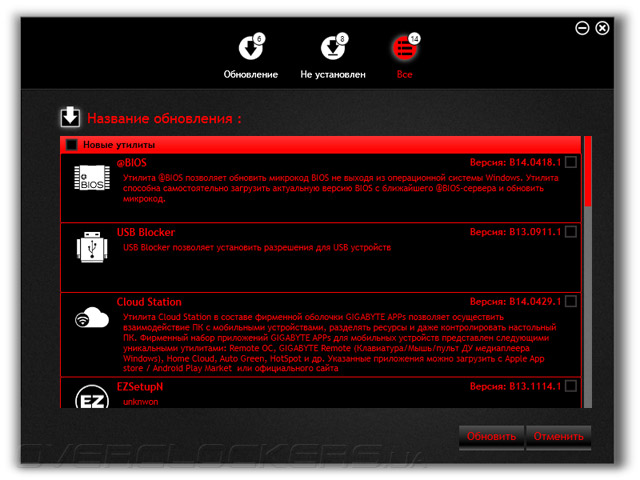Click the grey scrollbar track below the thumb

587,306
